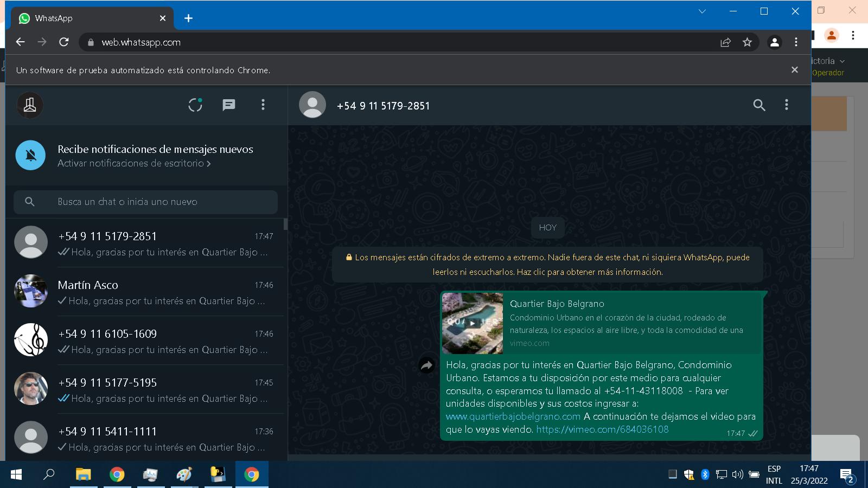Click the Quartier Bajo Belgrano preview title
Viewport: 868px width, 488px height.
[x=557, y=304]
